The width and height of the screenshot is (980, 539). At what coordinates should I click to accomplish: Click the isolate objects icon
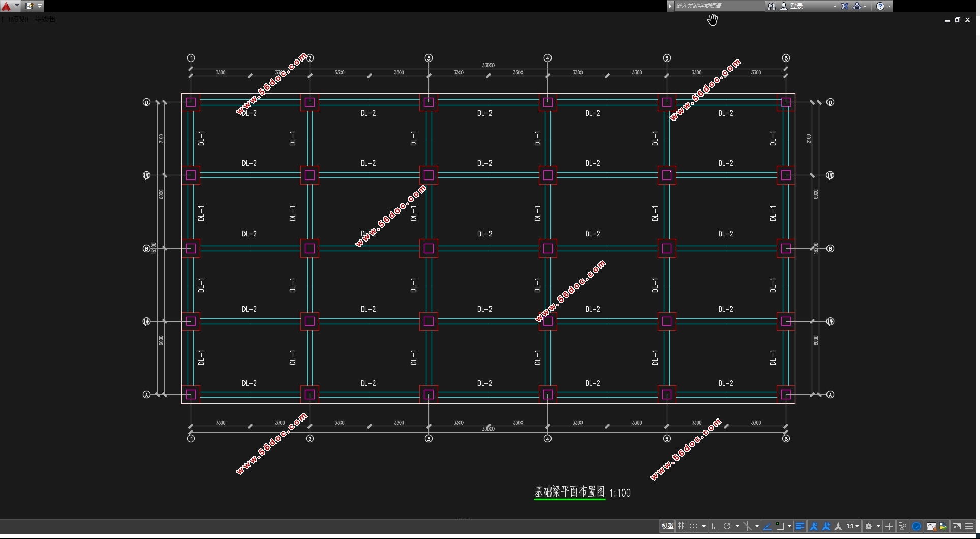point(903,526)
